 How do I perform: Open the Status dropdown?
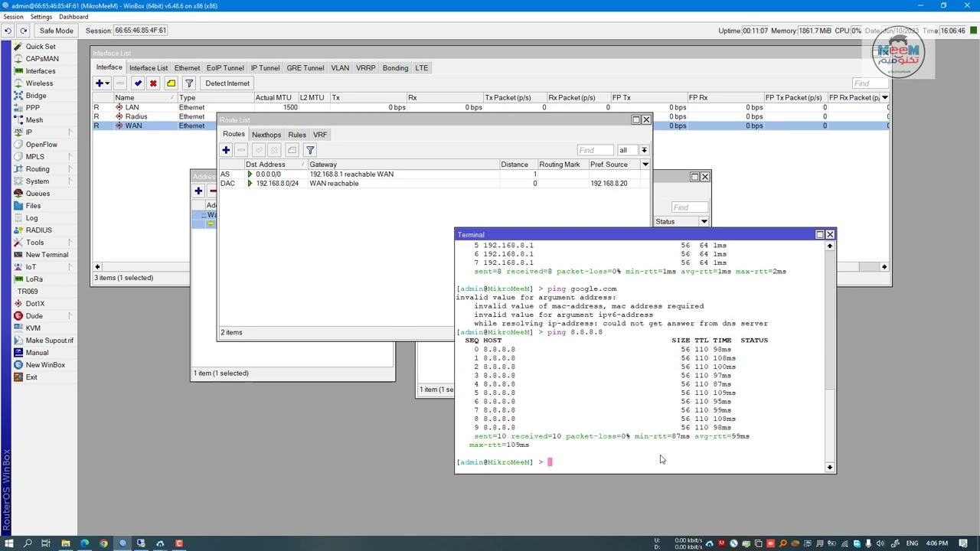(704, 222)
